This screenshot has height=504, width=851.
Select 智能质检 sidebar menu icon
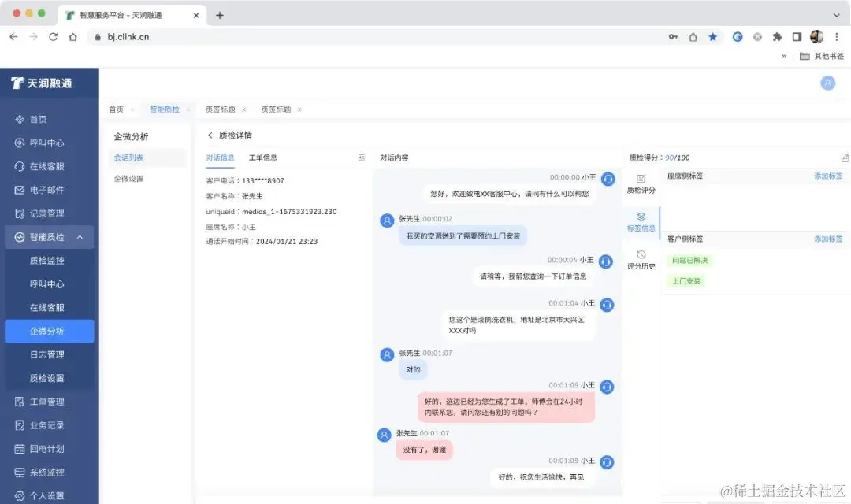20,237
